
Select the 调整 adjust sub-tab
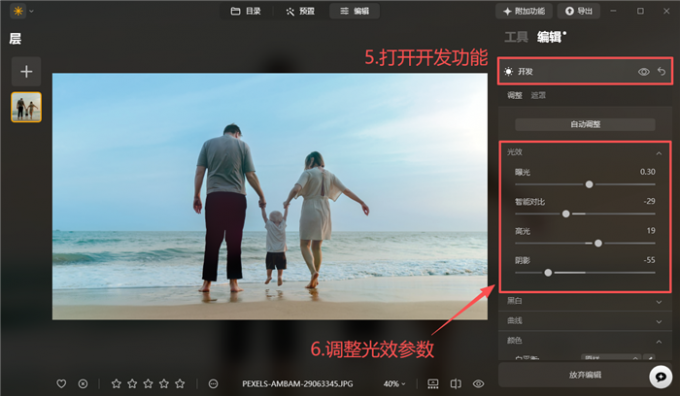515,95
